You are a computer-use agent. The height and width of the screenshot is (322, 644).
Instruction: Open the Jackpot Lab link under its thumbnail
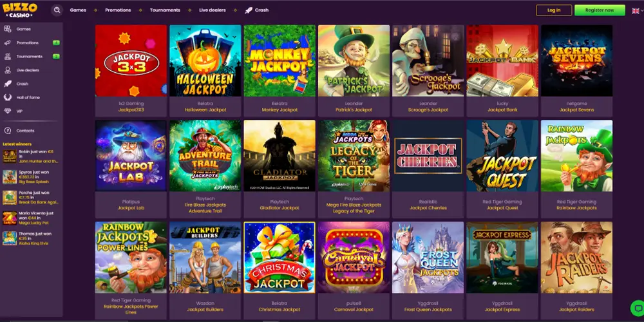(x=131, y=208)
